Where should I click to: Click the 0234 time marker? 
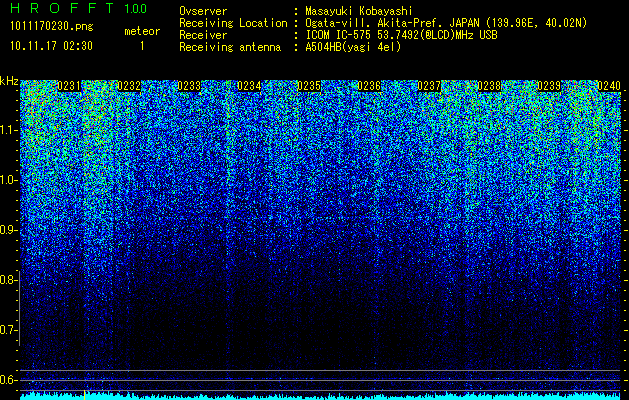pyautogui.click(x=249, y=86)
